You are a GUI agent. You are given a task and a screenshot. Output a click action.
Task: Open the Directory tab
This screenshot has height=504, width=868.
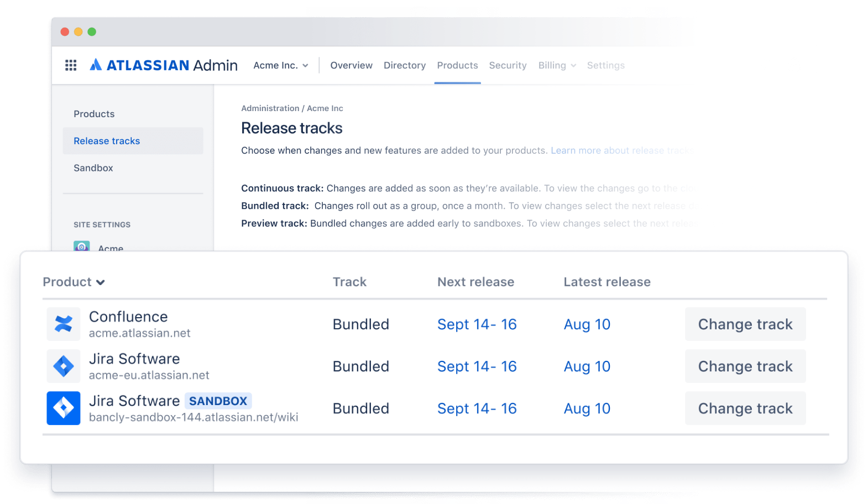(x=405, y=65)
